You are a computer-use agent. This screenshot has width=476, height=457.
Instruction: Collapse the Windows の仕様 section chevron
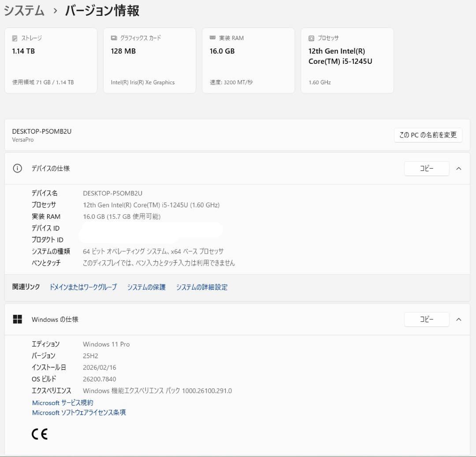pyautogui.click(x=459, y=319)
